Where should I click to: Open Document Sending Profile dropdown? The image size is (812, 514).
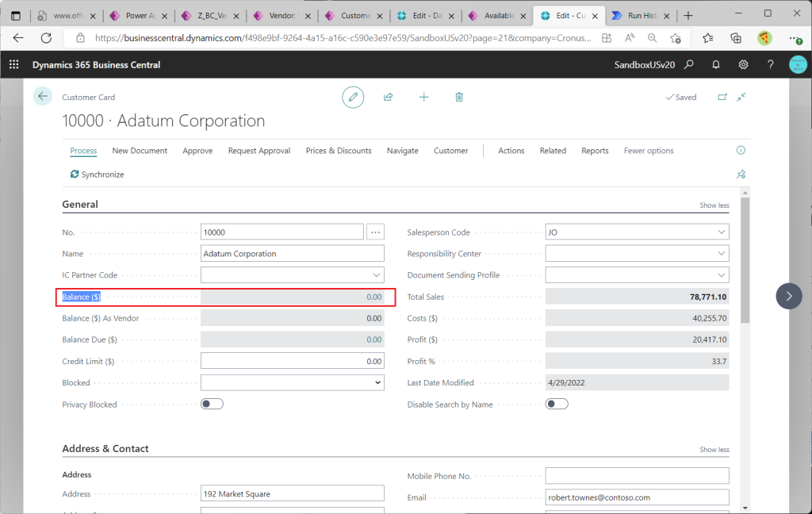(722, 274)
